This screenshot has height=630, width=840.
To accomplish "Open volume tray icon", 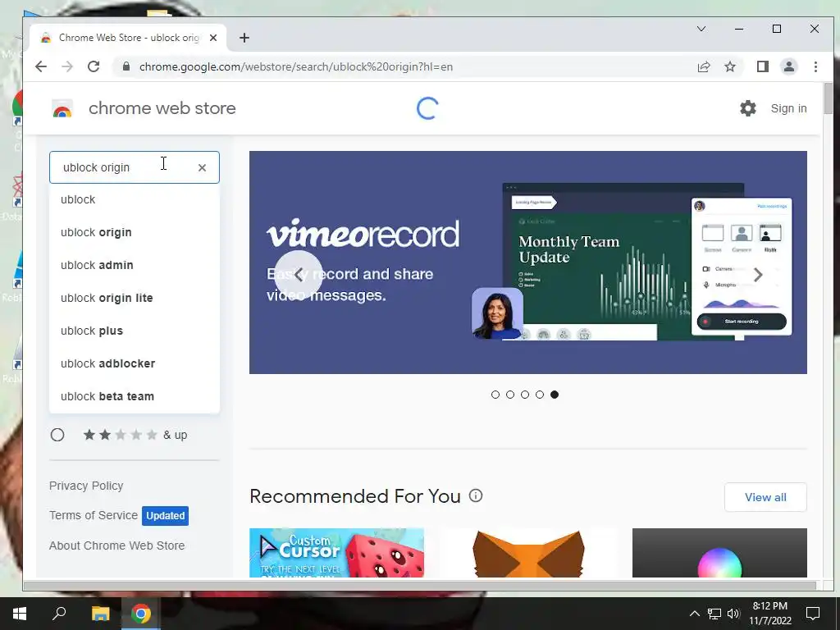I will point(733,614).
